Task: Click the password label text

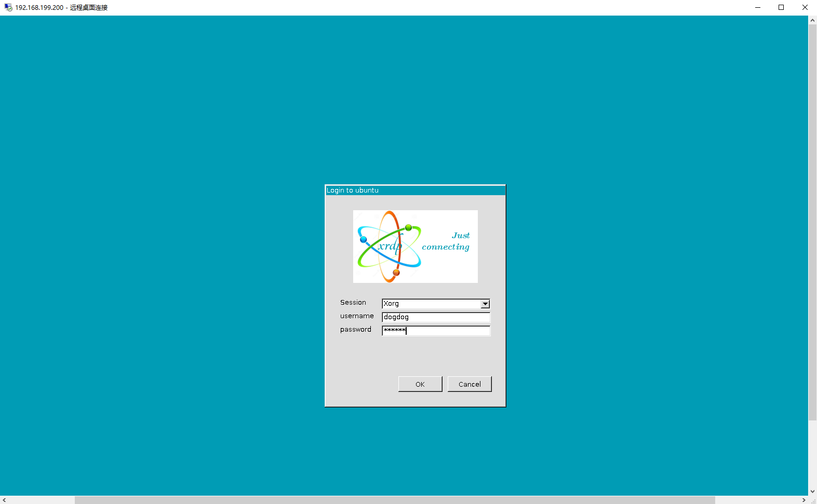Action: tap(356, 330)
